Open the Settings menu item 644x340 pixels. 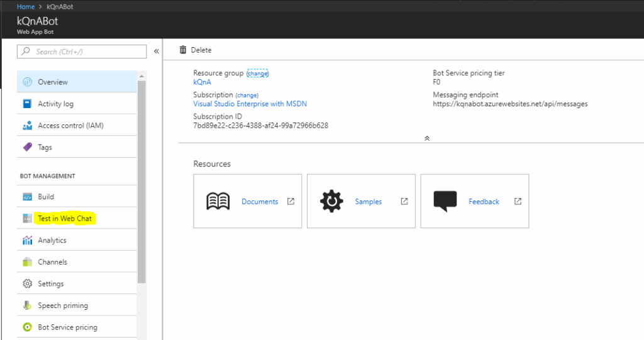pos(77,283)
